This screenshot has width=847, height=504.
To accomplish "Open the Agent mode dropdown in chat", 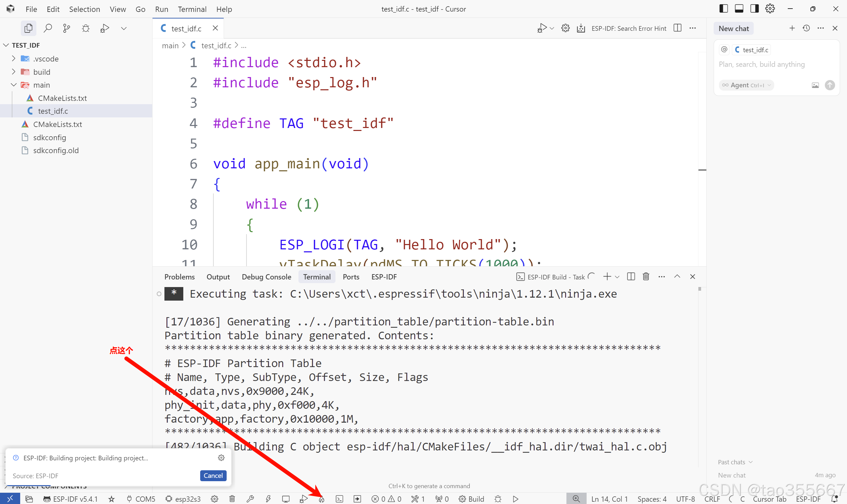I will pos(746,85).
